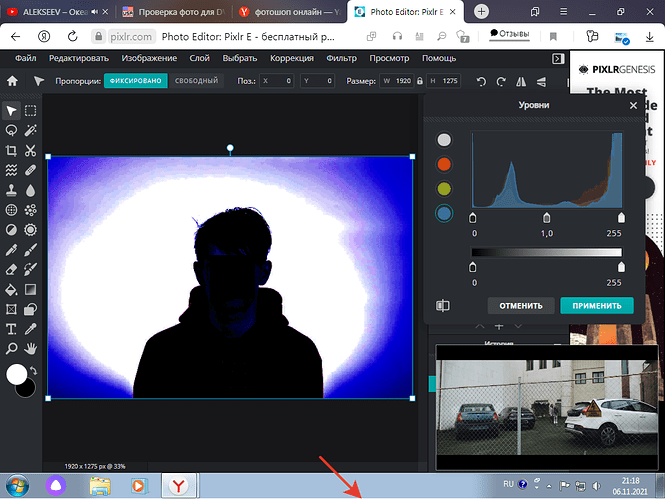Viewport: 665px width, 499px height.
Task: Switch proportions to СВОБОДНЫЙ
Action: click(x=196, y=81)
